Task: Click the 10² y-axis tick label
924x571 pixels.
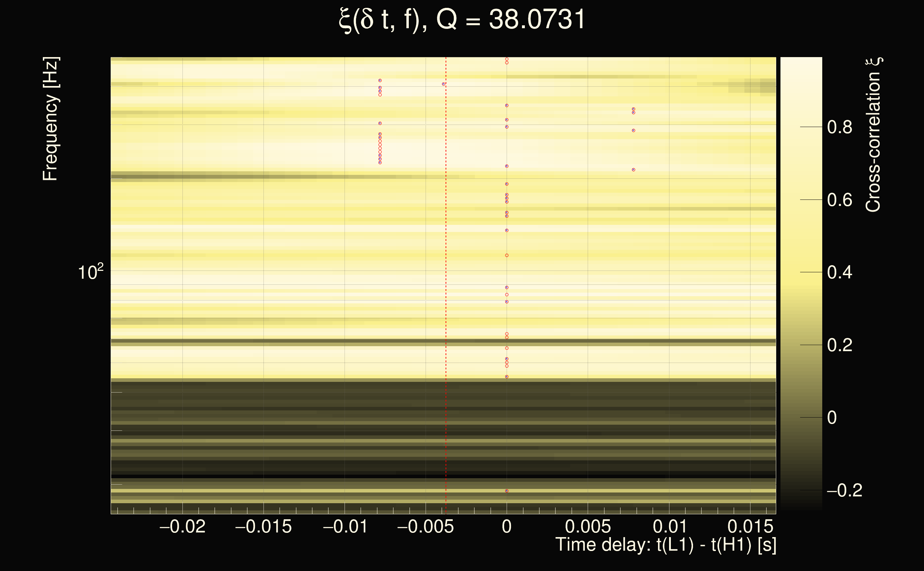Action: (90, 272)
